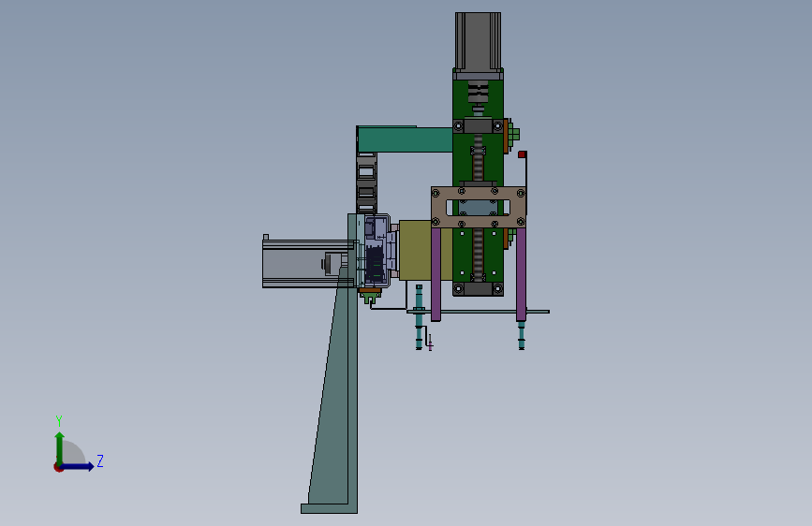Pick the black cable drag chain
This screenshot has height=526, width=812.
(366, 182)
